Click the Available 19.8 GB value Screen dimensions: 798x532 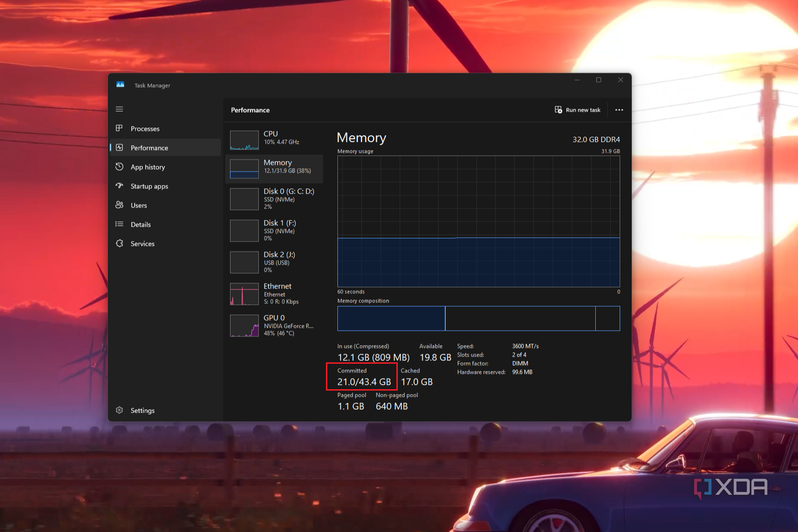click(x=435, y=357)
